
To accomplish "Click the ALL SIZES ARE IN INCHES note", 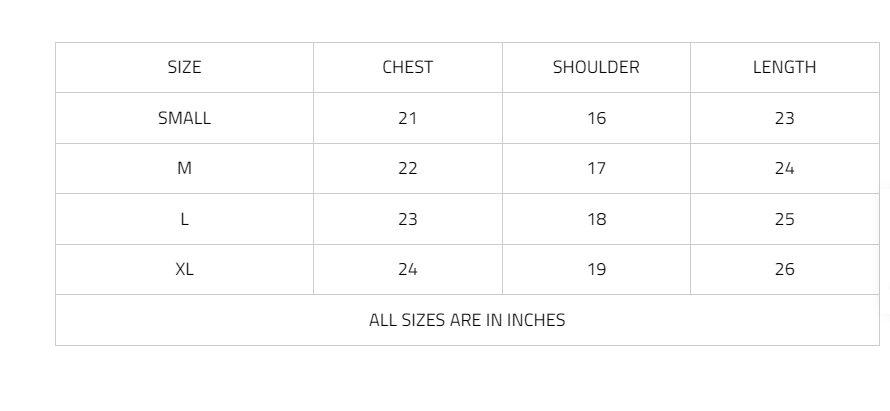I will click(x=467, y=320).
